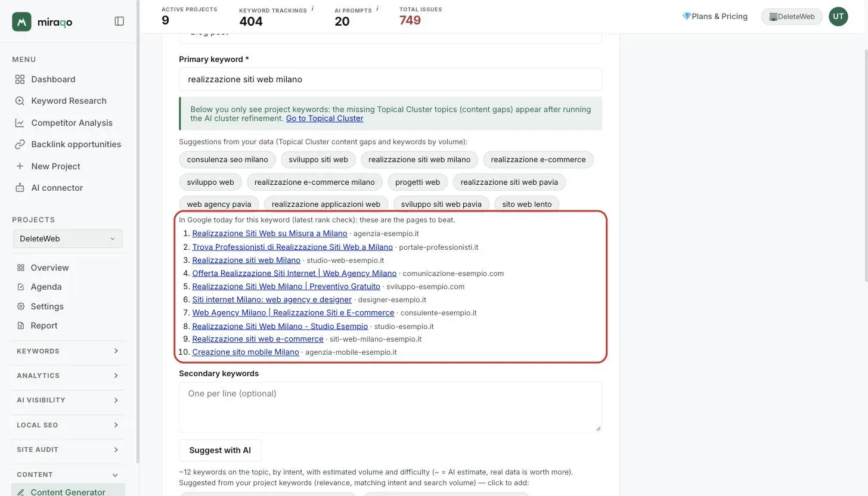Click the Suggest with AI button
The image size is (868, 496).
(x=220, y=450)
